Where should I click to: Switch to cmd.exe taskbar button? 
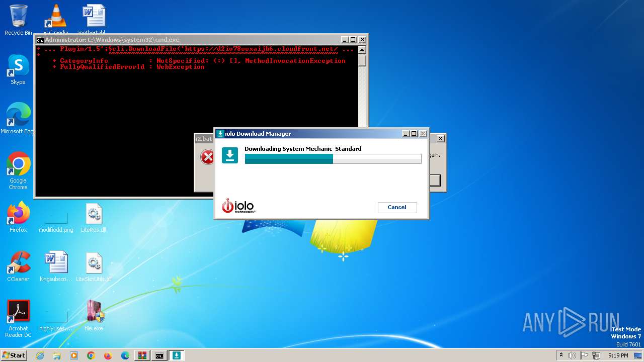159,355
